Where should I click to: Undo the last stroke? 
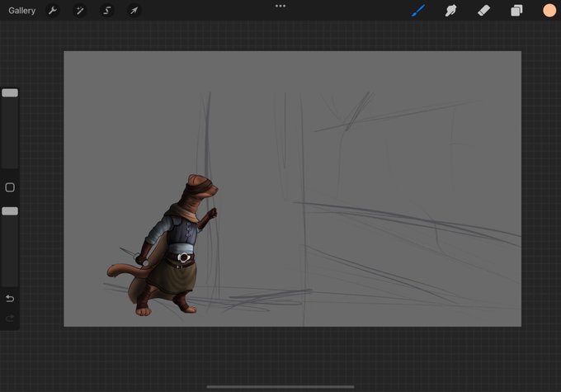(10, 299)
